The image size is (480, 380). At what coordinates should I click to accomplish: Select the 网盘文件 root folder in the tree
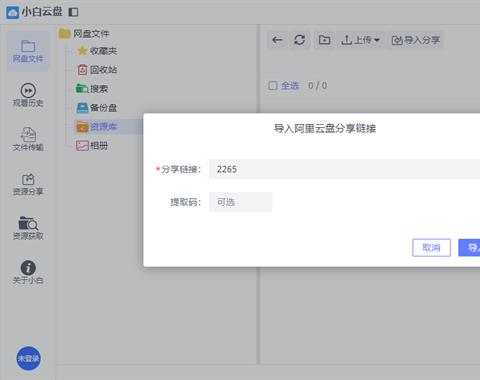(84, 33)
